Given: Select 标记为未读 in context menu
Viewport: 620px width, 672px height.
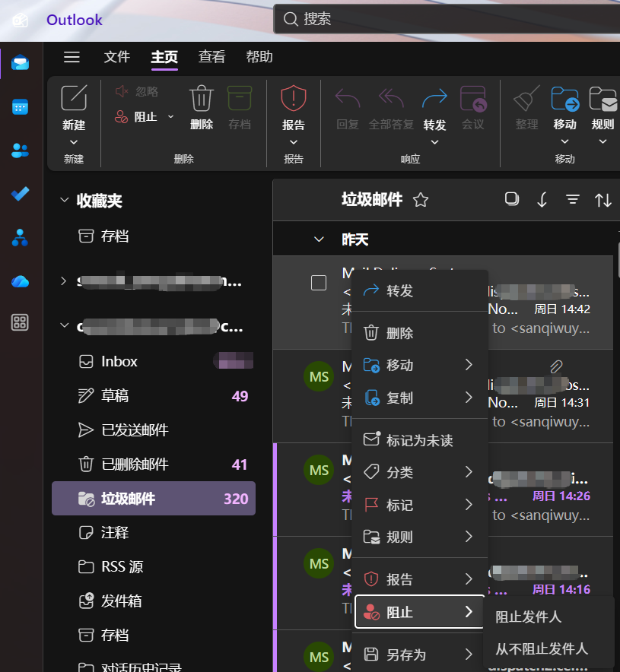Looking at the screenshot, I should pos(419,440).
